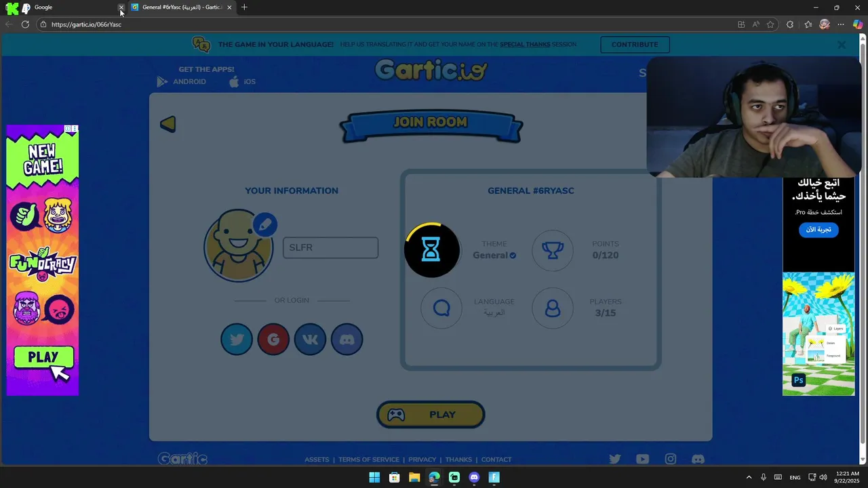Click the hourglass theme icon
The image size is (868, 488).
[431, 250]
